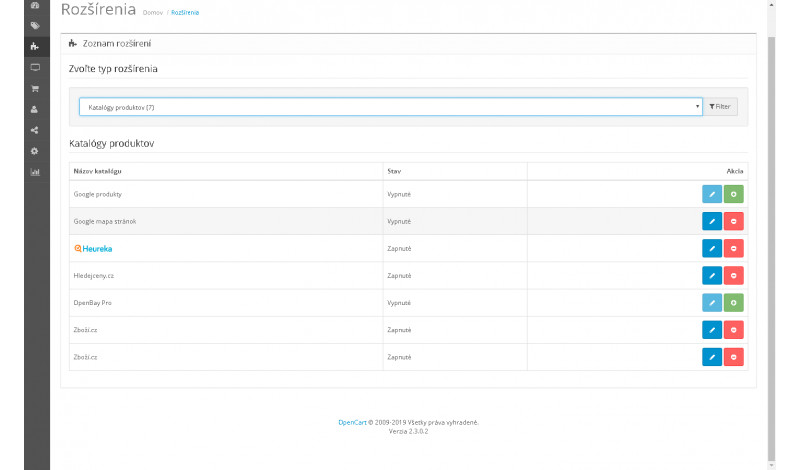
Task: Click 'Zapnuté' status in the Heureka row
Action: point(399,249)
